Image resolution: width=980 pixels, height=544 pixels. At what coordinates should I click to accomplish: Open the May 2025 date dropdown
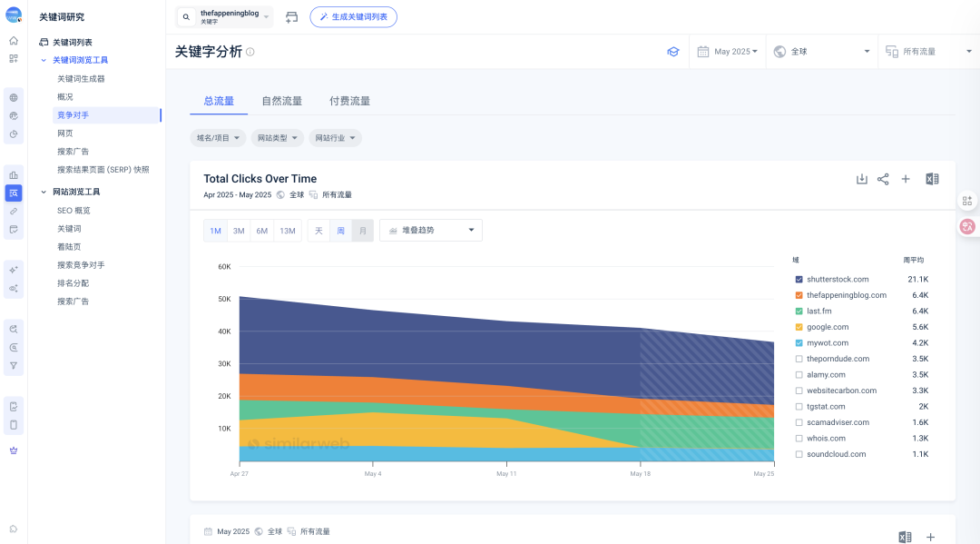click(728, 52)
